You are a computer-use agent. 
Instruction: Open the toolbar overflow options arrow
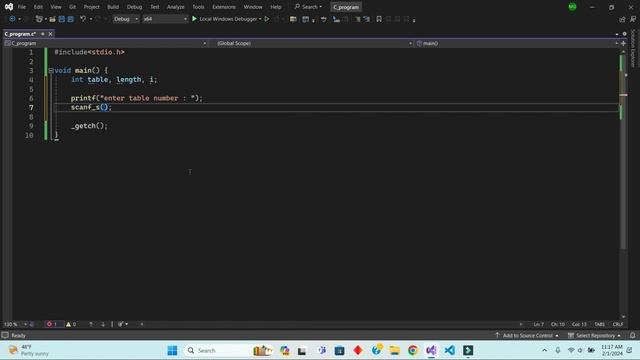[414, 20]
